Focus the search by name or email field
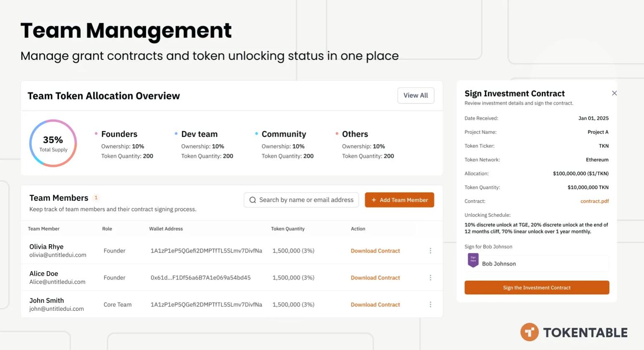The image size is (644, 350). [306, 200]
